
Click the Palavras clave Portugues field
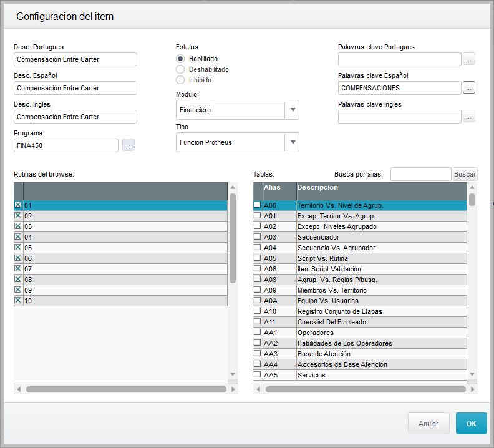click(399, 59)
